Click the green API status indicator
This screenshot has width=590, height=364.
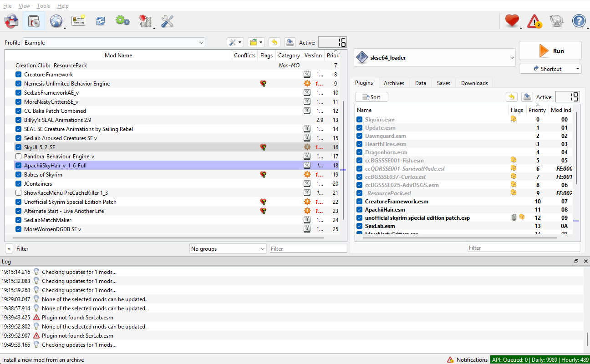539,359
